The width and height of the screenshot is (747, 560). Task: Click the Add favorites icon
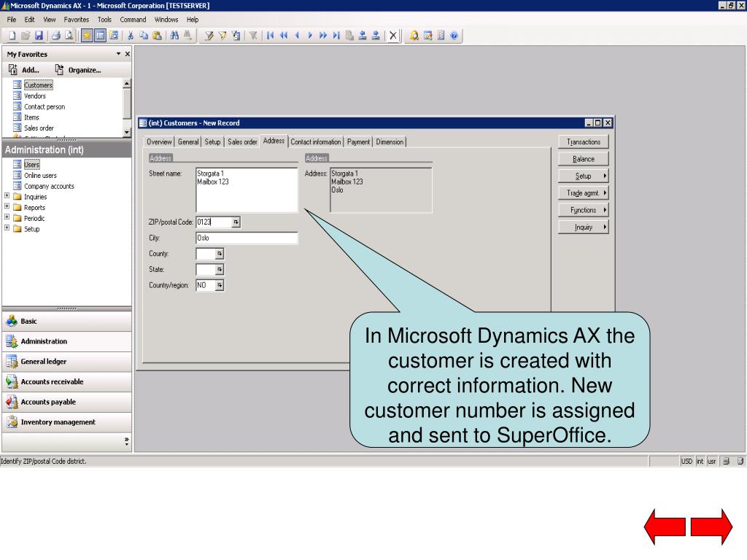pyautogui.click(x=13, y=70)
